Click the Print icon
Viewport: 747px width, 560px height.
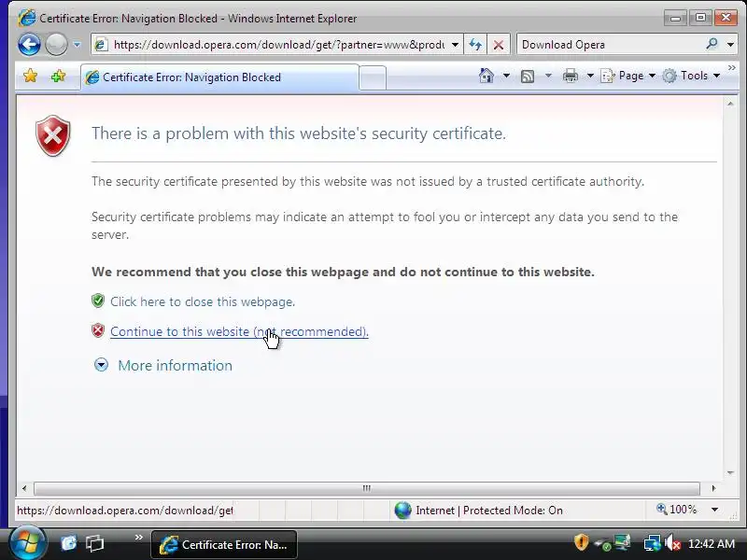571,76
